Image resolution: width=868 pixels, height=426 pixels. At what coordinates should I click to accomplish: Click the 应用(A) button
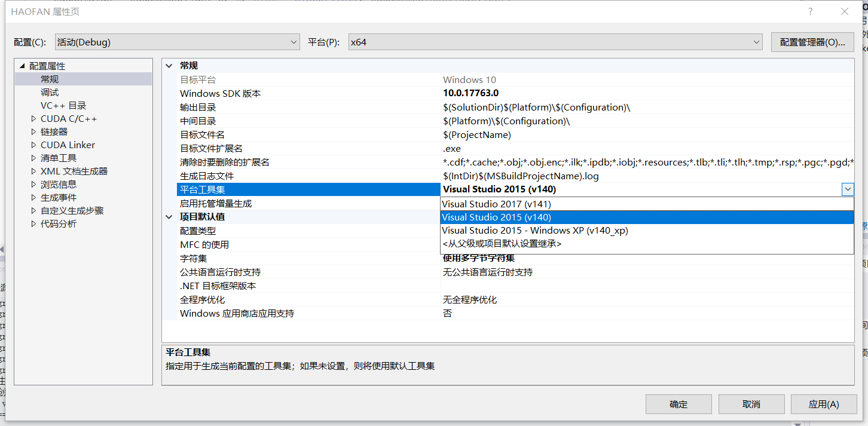824,404
